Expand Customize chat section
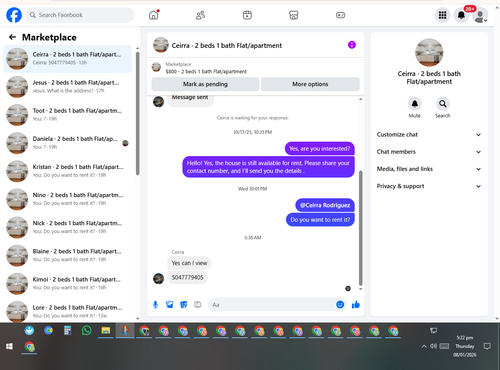500x370 pixels. tap(429, 135)
